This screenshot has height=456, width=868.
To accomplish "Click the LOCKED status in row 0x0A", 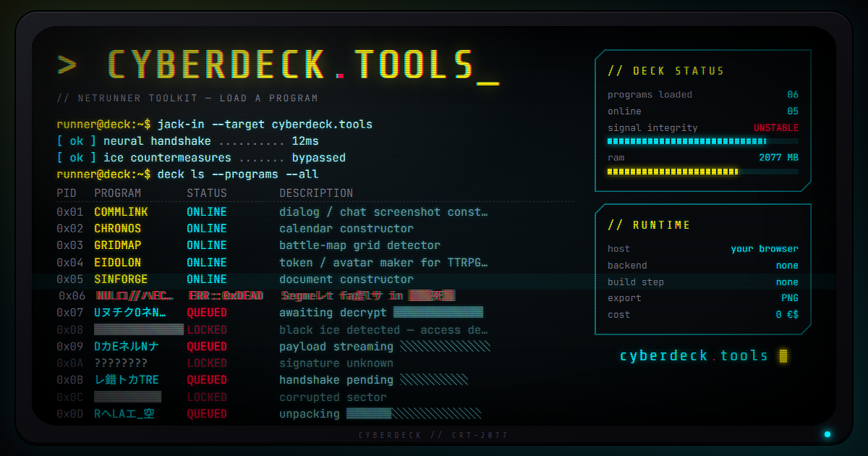I will click(x=207, y=363).
